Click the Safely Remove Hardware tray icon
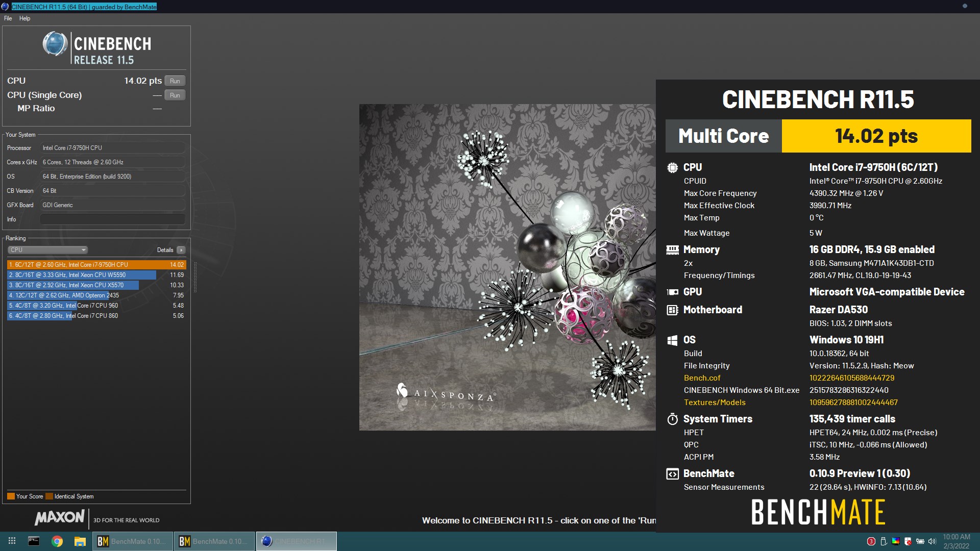The width and height of the screenshot is (980, 551). coord(884,541)
